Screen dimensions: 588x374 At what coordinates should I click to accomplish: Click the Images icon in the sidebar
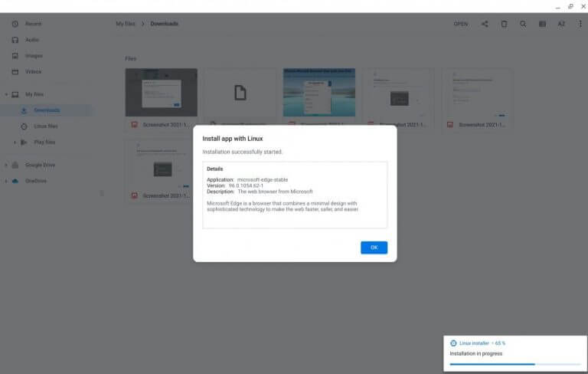point(15,56)
